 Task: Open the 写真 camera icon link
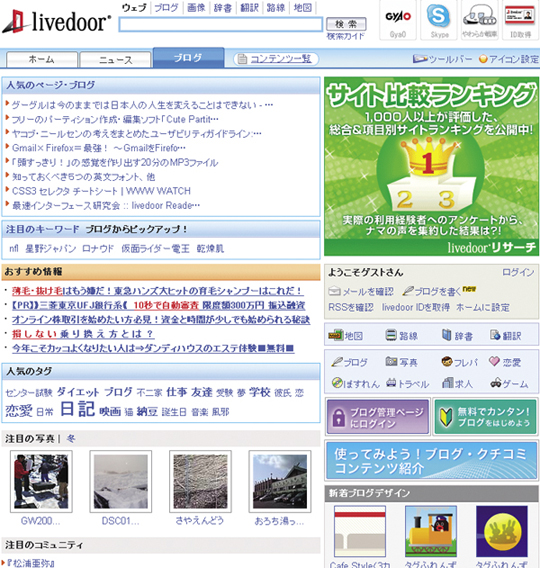coord(391,361)
